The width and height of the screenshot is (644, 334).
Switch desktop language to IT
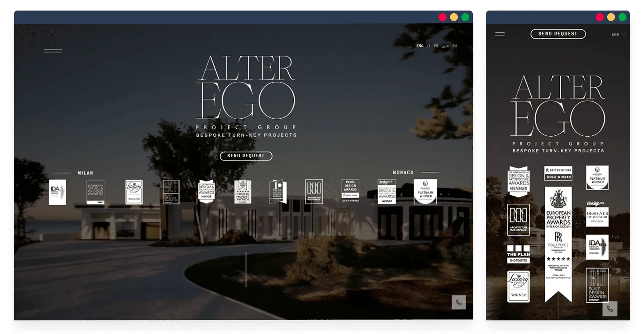[429, 46]
